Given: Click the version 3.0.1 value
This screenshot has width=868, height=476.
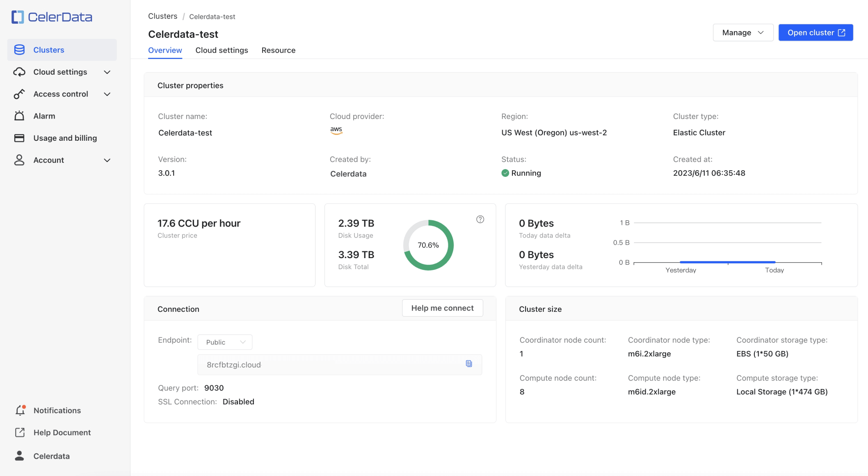Looking at the screenshot, I should pyautogui.click(x=167, y=173).
